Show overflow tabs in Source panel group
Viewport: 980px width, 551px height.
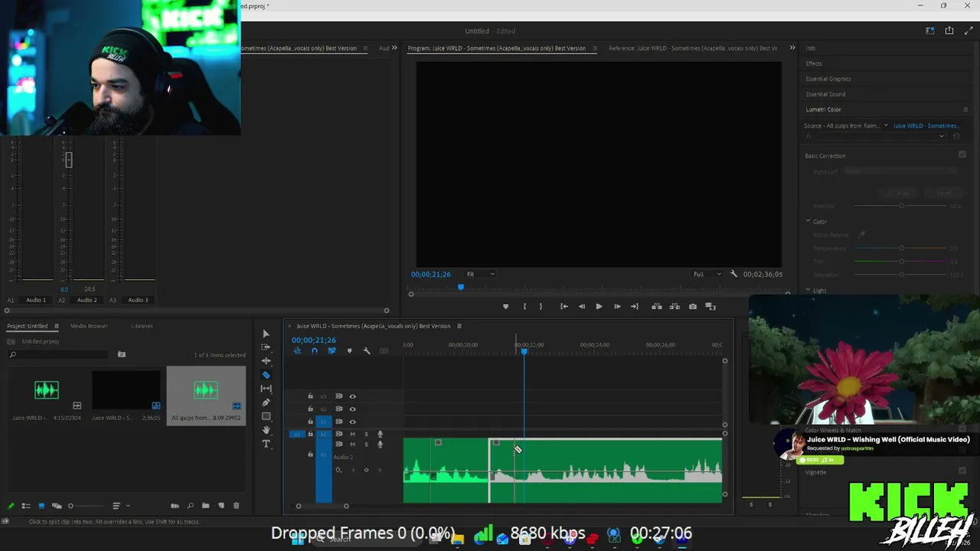(394, 48)
